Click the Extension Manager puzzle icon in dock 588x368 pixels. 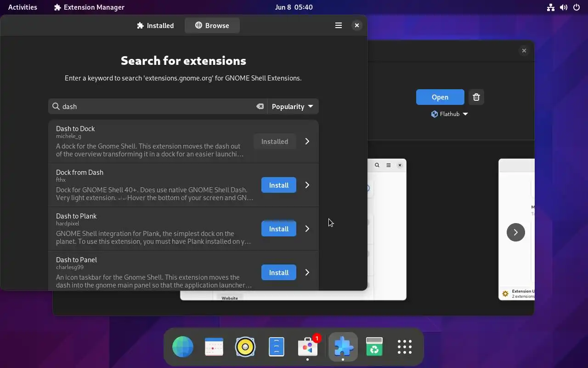tap(343, 347)
